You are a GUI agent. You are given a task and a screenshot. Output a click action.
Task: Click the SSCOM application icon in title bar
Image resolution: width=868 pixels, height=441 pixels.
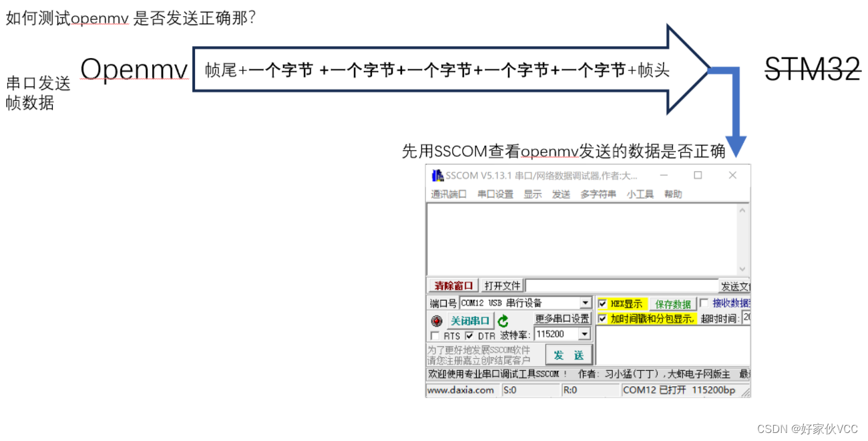[x=437, y=174]
